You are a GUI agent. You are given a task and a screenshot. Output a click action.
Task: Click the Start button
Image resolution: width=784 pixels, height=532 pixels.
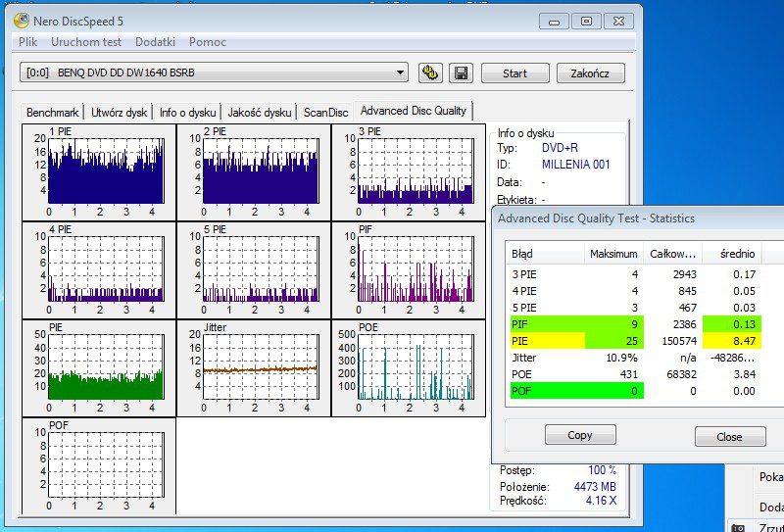[515, 73]
